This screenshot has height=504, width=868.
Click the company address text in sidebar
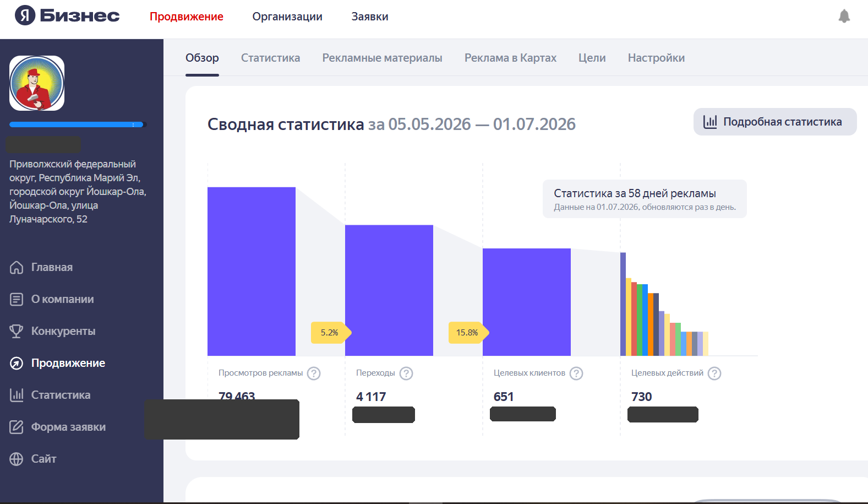[x=78, y=192]
